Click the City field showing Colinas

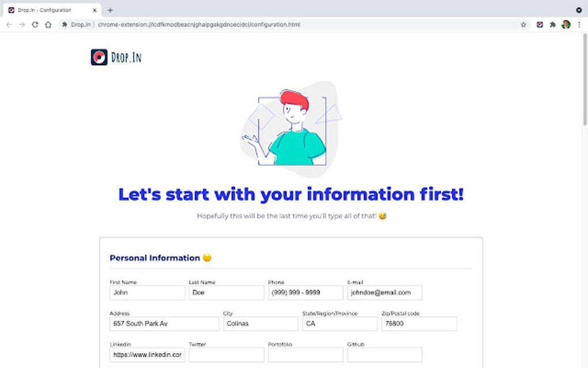(261, 324)
